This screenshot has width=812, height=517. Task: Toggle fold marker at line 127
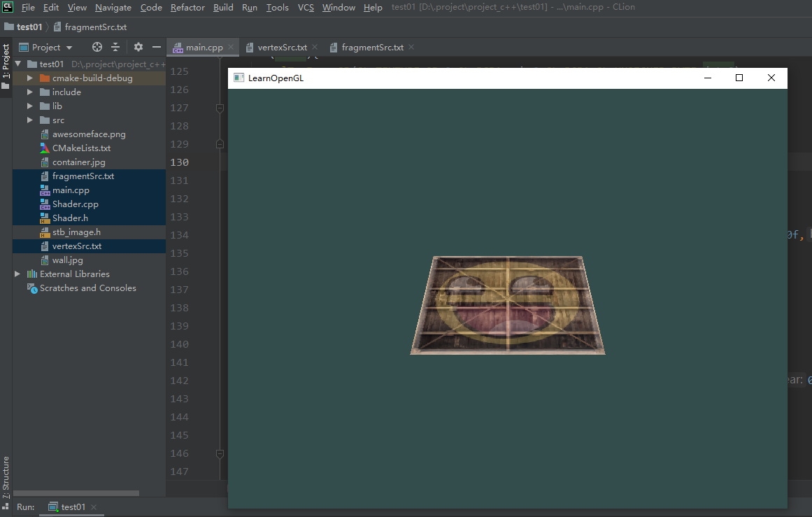[x=220, y=108]
